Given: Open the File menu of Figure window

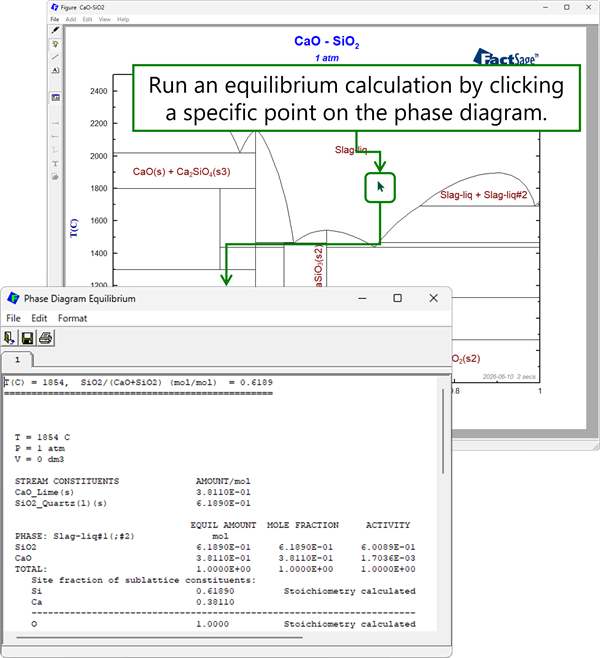Looking at the screenshot, I should [x=55, y=19].
